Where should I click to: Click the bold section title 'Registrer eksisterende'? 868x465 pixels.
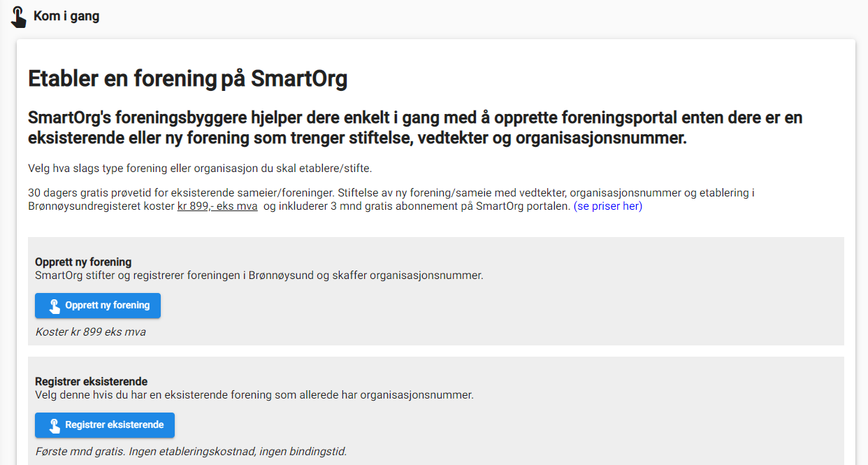(91, 382)
